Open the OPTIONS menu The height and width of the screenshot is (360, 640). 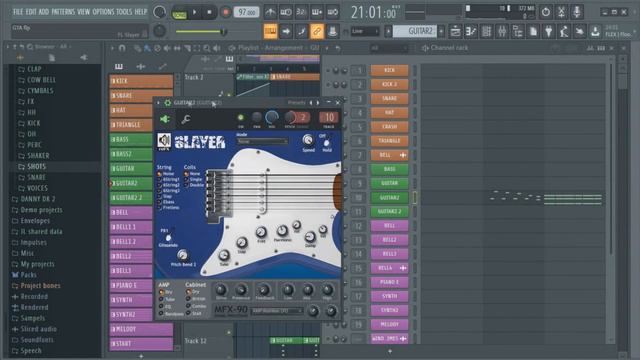pos(104,11)
